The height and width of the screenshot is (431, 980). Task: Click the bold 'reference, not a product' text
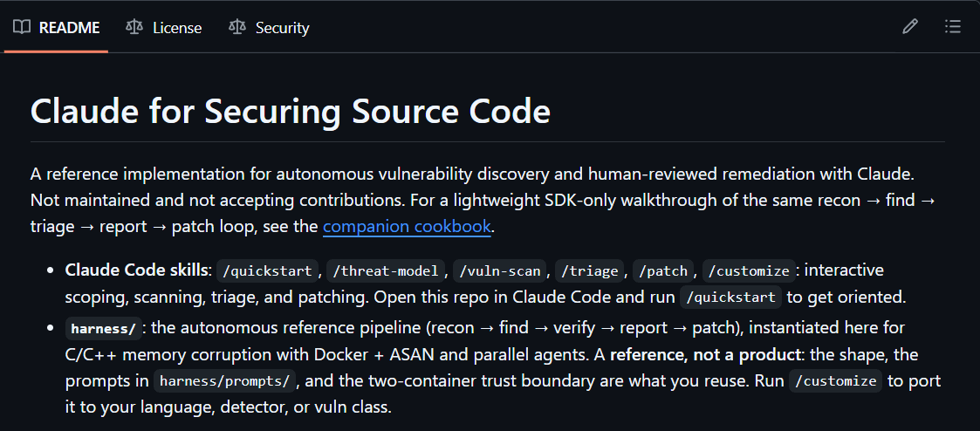pos(704,354)
